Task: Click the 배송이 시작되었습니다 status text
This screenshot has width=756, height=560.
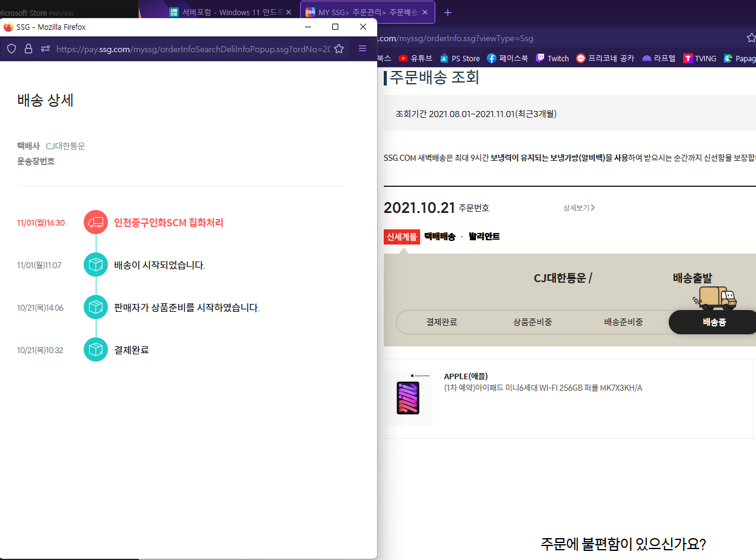Action: (x=159, y=265)
